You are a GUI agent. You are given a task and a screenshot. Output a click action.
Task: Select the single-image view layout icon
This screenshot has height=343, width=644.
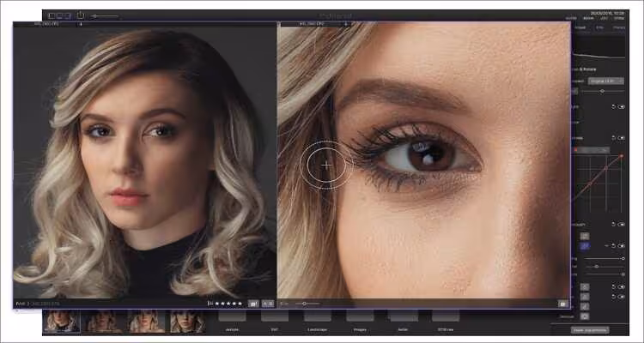pos(52,15)
